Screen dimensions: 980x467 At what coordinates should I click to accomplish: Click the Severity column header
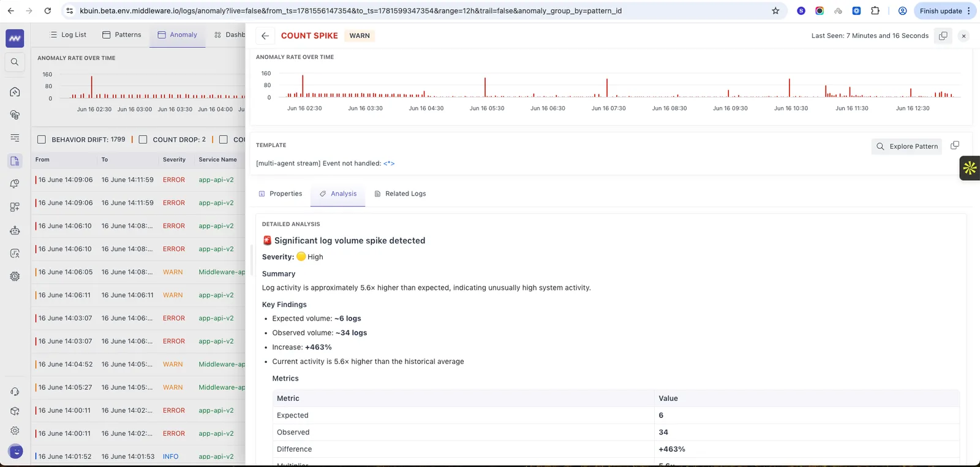pos(174,159)
